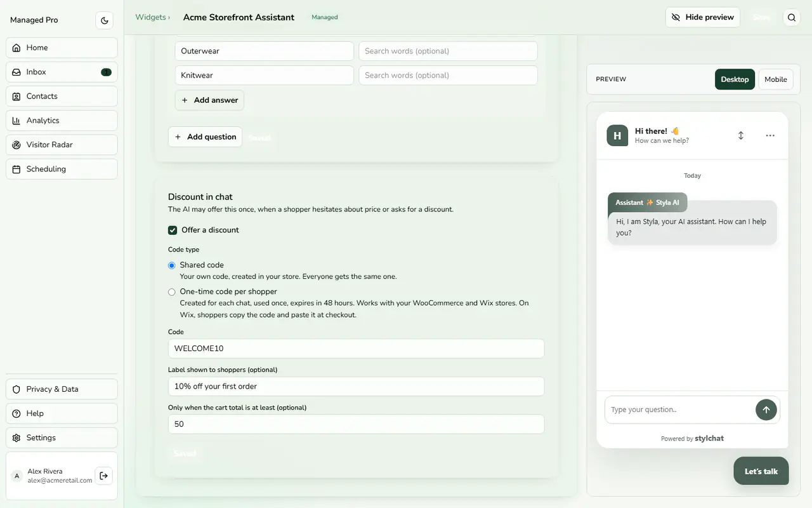Open the search magnifier icon
812x508 pixels.
point(792,18)
